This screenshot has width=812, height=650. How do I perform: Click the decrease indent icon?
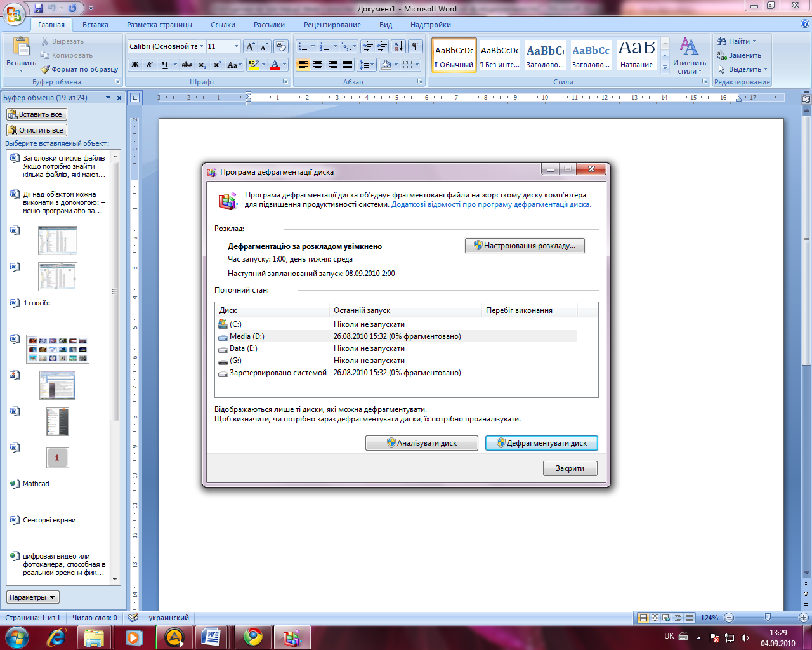[368, 46]
